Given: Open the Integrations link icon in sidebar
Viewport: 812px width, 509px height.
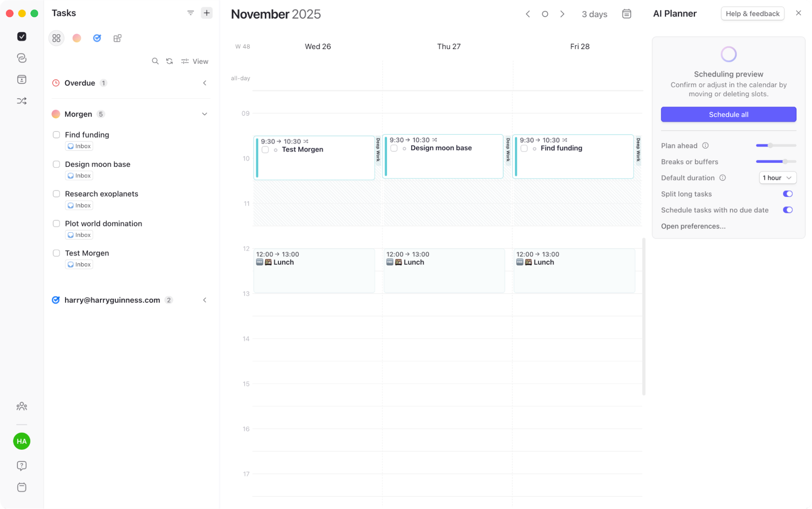Looking at the screenshot, I should (22, 58).
